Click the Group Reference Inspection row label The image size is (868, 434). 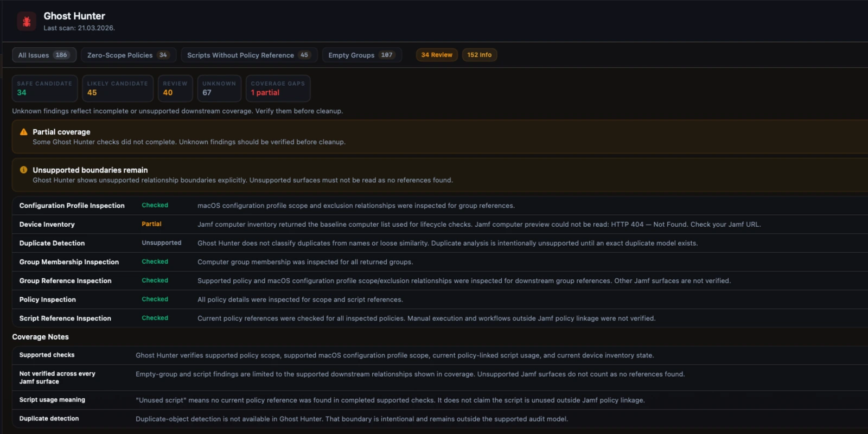pos(66,281)
